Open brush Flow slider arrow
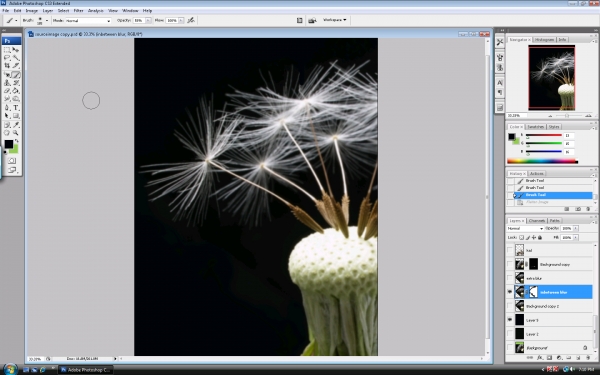This screenshot has height=375, width=600. click(181, 21)
